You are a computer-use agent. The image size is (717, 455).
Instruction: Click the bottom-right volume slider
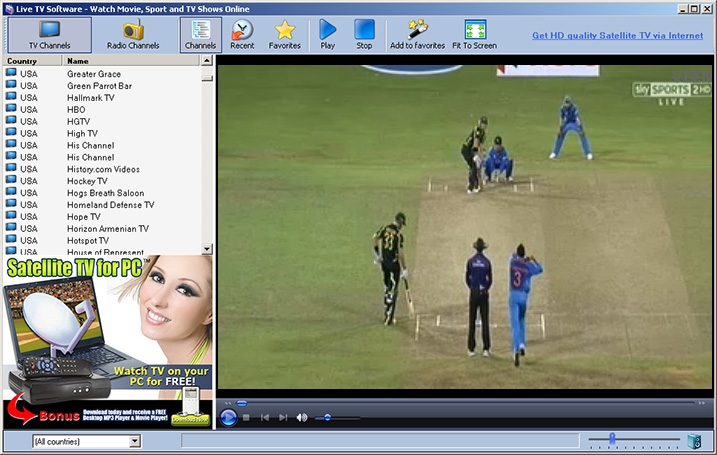point(612,440)
